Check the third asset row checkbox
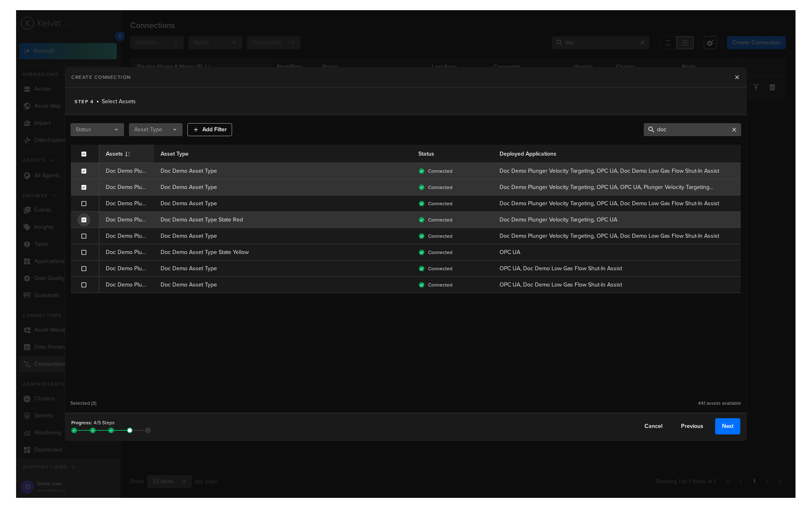812x508 pixels. pyautogui.click(x=84, y=204)
